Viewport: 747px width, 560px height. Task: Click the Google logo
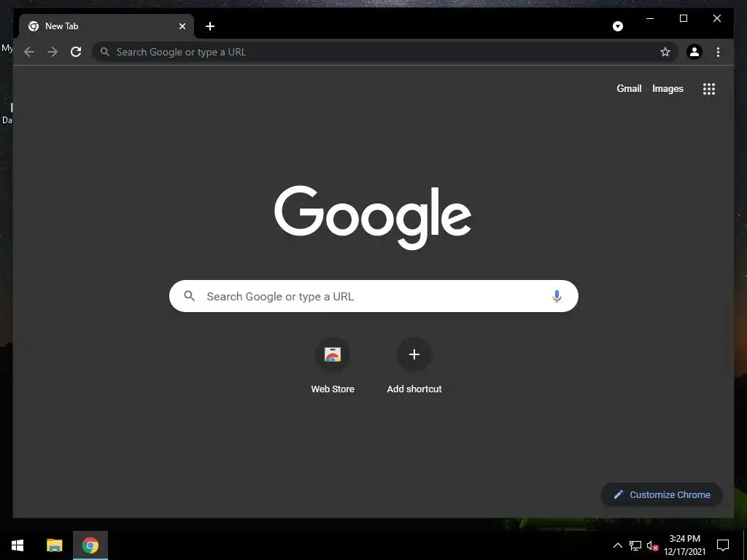click(373, 217)
